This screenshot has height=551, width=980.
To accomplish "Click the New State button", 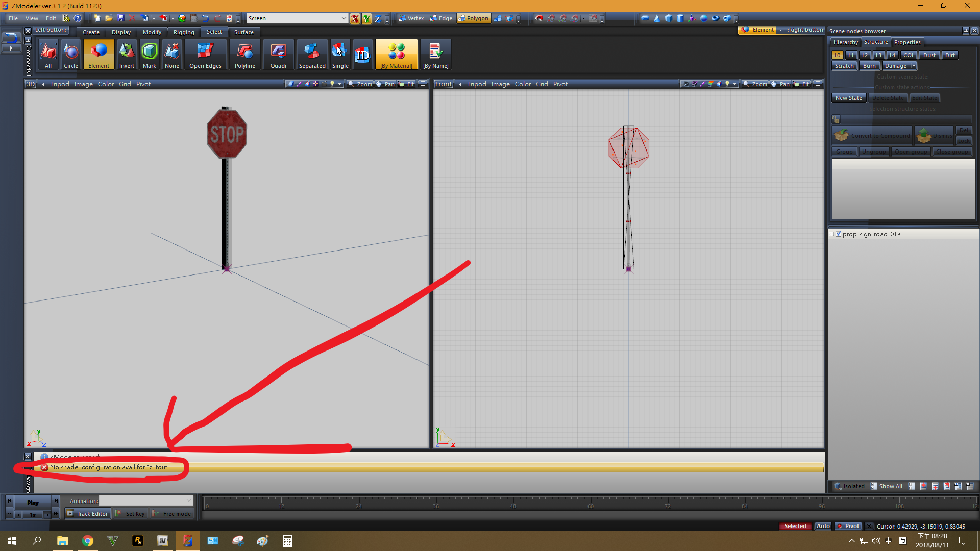I will point(848,98).
